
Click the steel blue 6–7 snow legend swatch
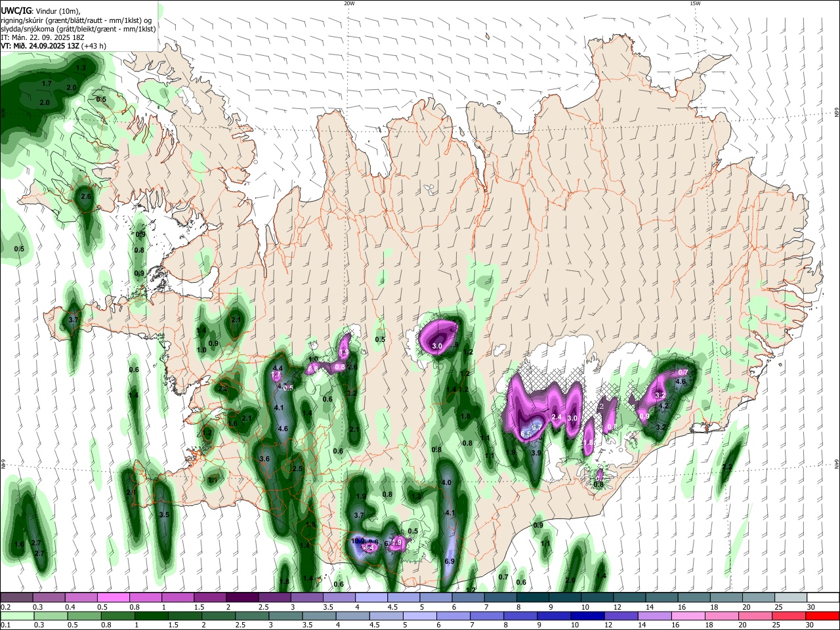(469, 597)
